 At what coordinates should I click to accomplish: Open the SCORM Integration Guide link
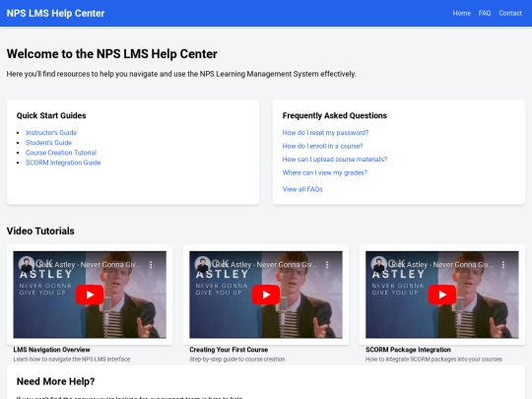coord(63,163)
